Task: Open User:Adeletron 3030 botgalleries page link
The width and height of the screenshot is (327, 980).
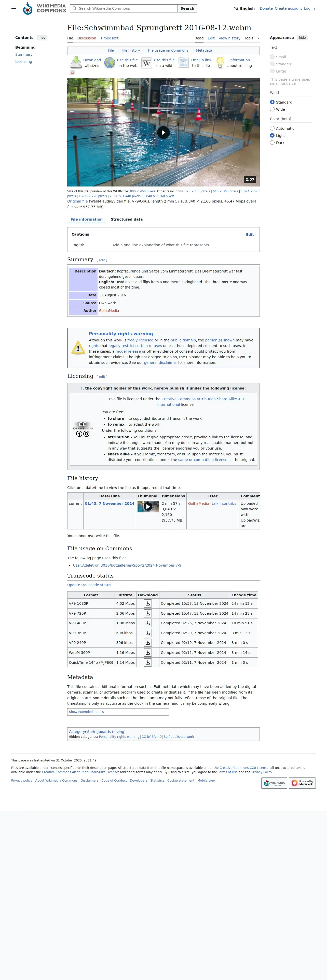Action: [127, 565]
